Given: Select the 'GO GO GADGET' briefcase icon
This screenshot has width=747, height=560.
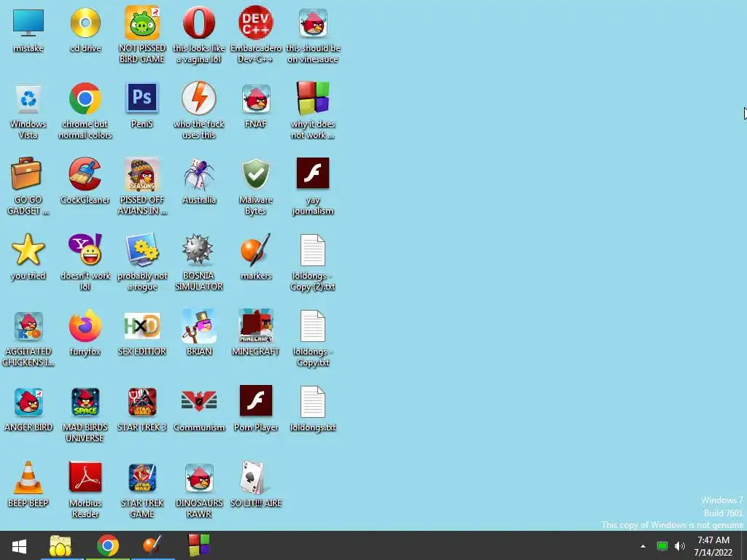Looking at the screenshot, I should click(x=26, y=174).
